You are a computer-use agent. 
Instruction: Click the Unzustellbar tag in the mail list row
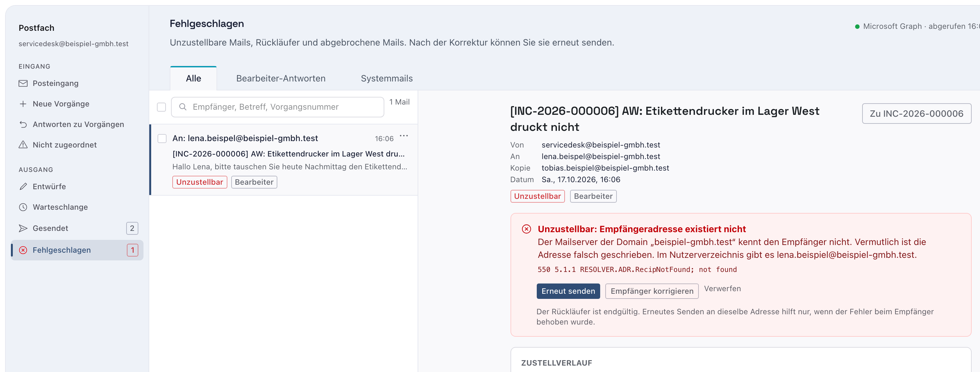(200, 182)
